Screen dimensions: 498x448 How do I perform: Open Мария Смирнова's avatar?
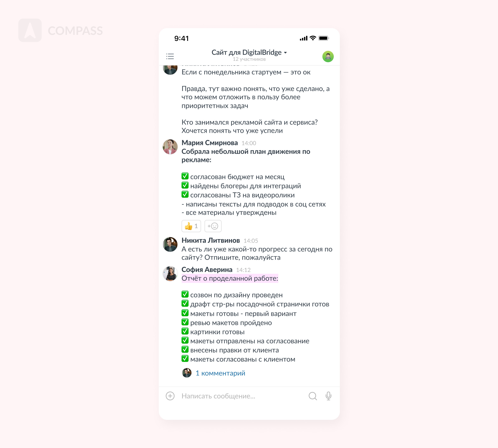pos(170,147)
